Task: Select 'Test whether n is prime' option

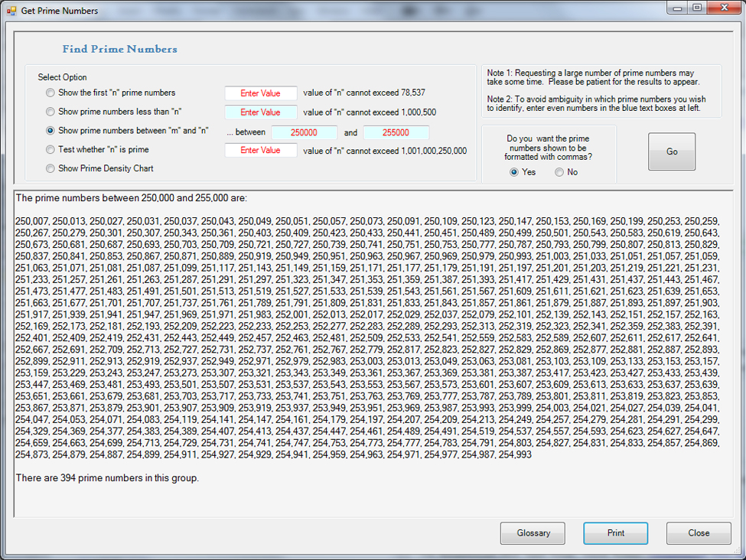Action: pos(50,150)
